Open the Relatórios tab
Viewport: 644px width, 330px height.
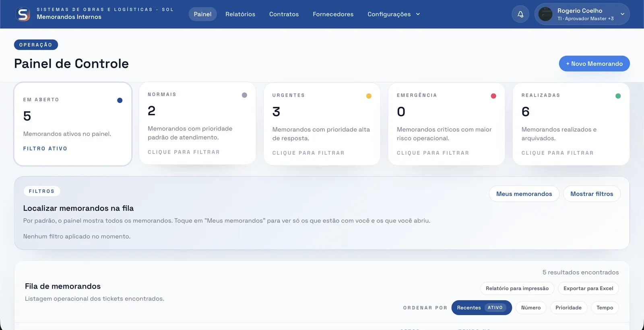pyautogui.click(x=240, y=14)
